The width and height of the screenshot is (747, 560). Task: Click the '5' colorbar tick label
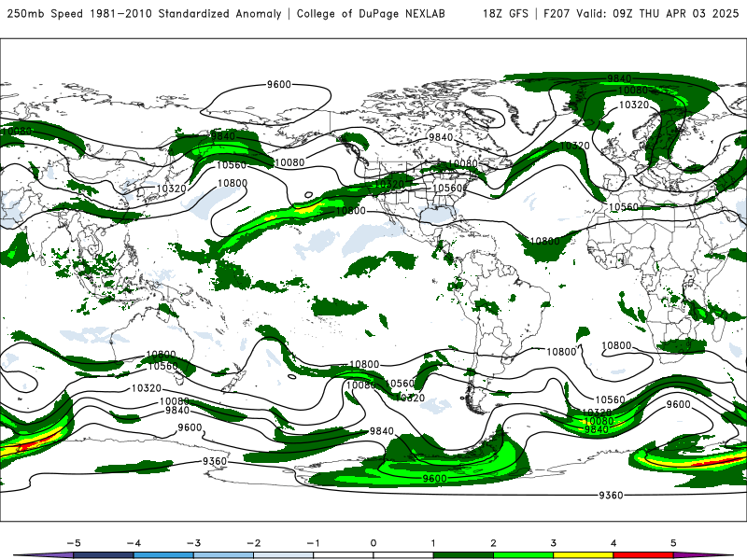pyautogui.click(x=673, y=543)
